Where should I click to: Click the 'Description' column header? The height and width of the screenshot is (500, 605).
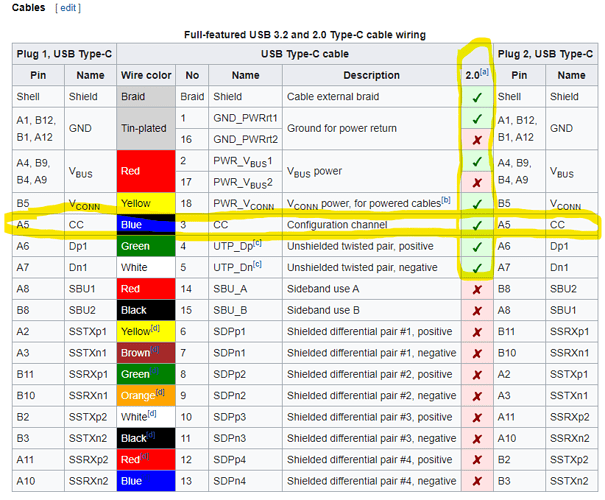372,75
